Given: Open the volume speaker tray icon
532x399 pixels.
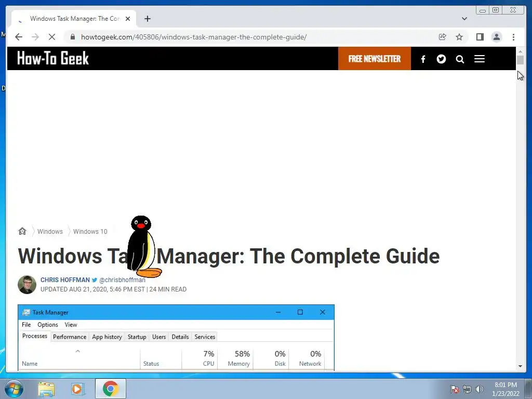Looking at the screenshot, I should [x=479, y=389].
